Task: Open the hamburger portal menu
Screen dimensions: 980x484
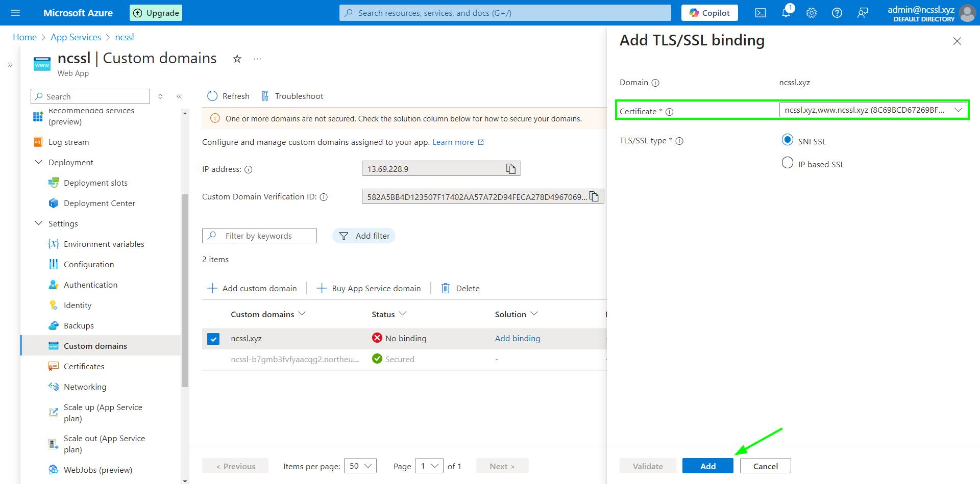Action: pyautogui.click(x=15, y=13)
